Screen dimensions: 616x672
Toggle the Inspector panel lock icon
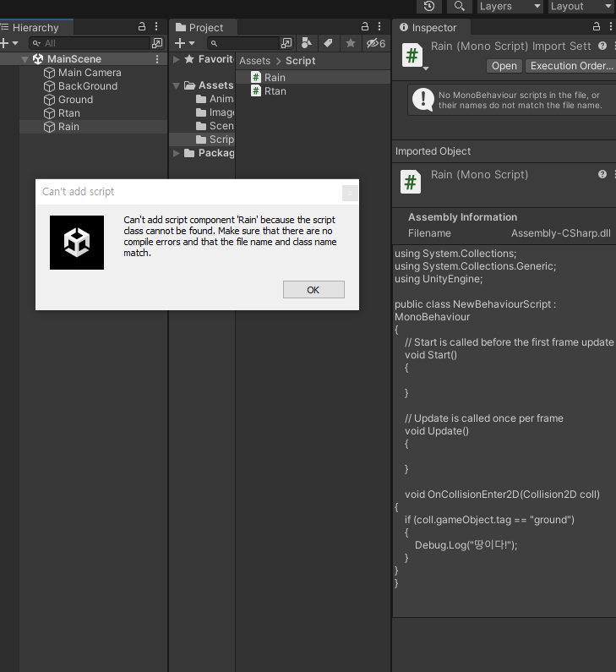[597, 26]
